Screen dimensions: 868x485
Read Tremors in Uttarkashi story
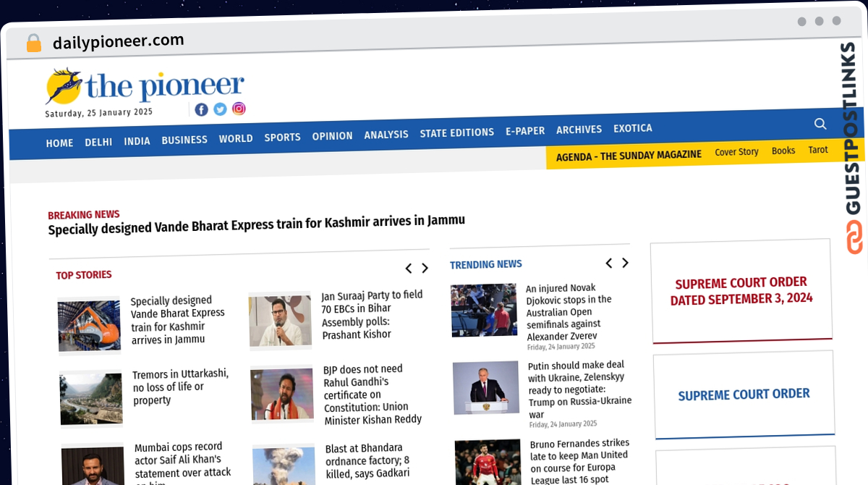click(181, 387)
